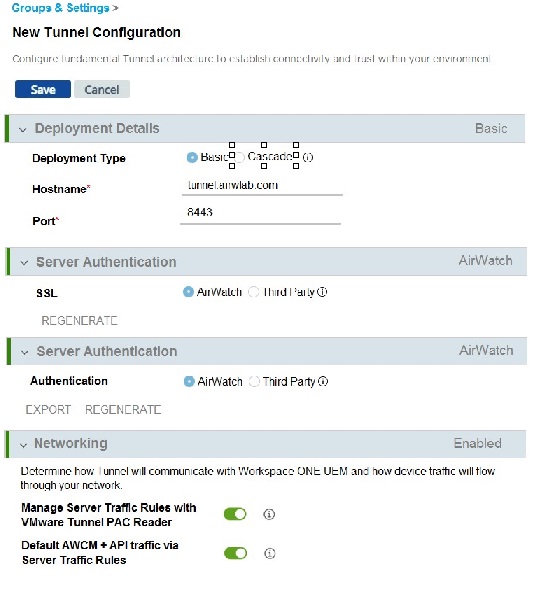Image resolution: width=545 pixels, height=600 pixels.
Task: Click the Cancel button
Action: pyautogui.click(x=102, y=89)
